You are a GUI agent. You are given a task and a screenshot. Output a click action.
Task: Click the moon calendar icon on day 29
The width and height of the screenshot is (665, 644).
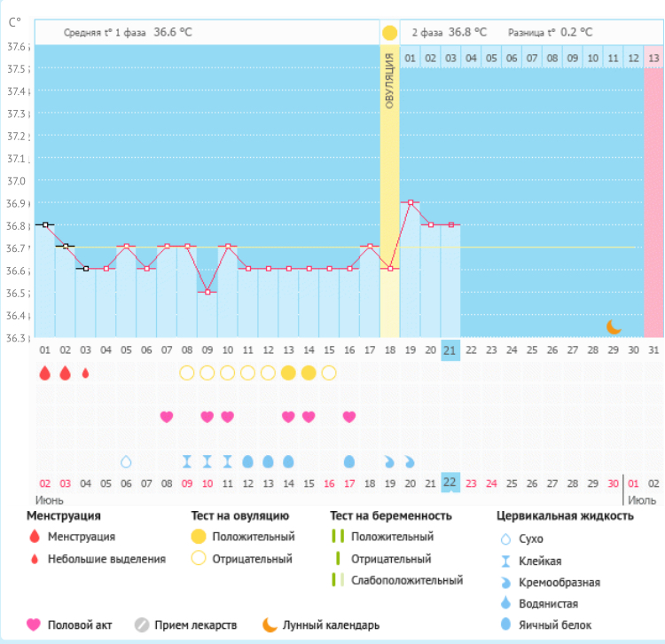point(614,326)
